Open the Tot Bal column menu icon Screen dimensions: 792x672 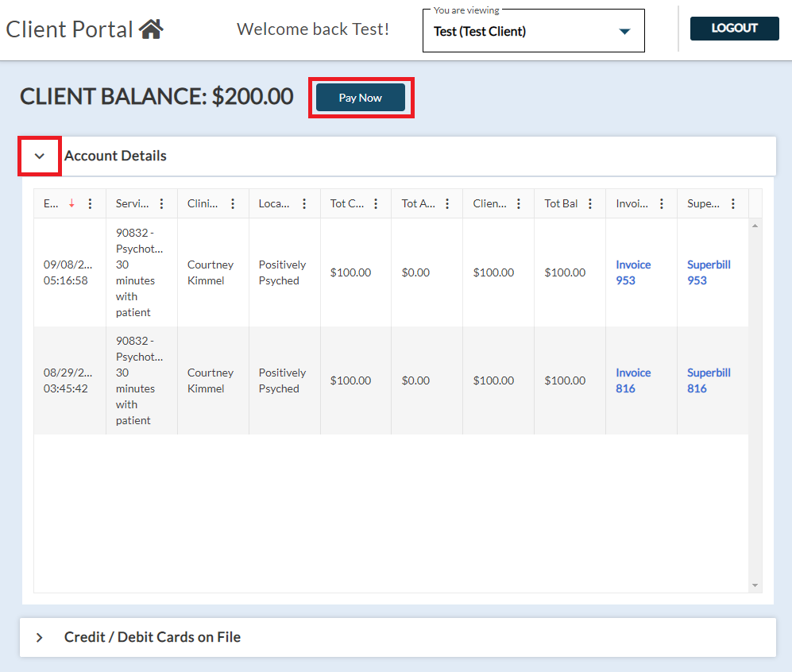pyautogui.click(x=590, y=204)
